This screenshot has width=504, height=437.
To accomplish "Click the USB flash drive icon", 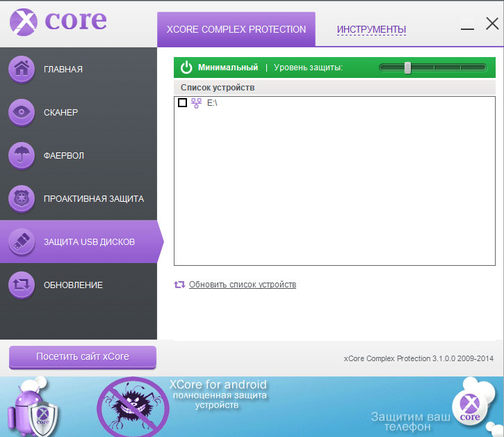I will 22,241.
